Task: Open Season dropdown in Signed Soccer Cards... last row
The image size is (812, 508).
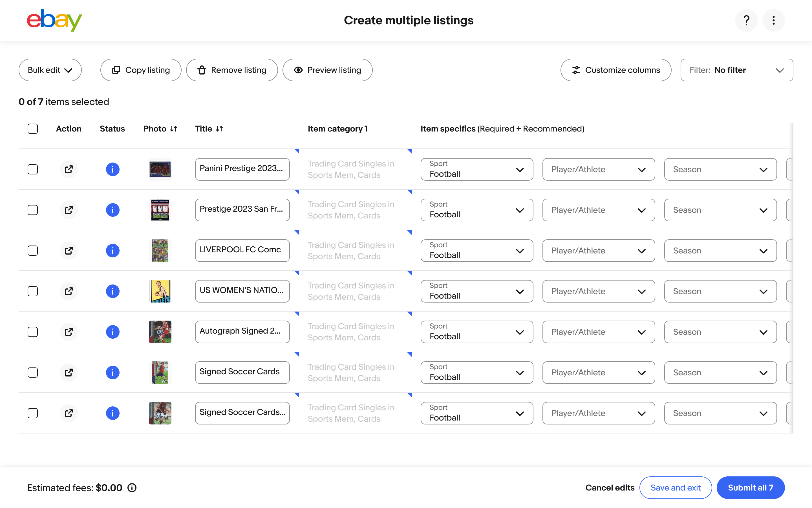Action: (720, 413)
